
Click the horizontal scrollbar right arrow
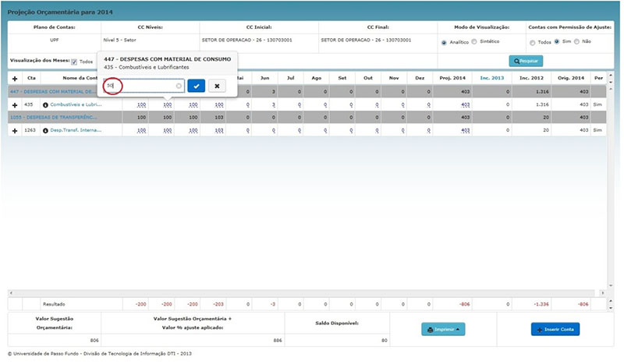point(602,293)
